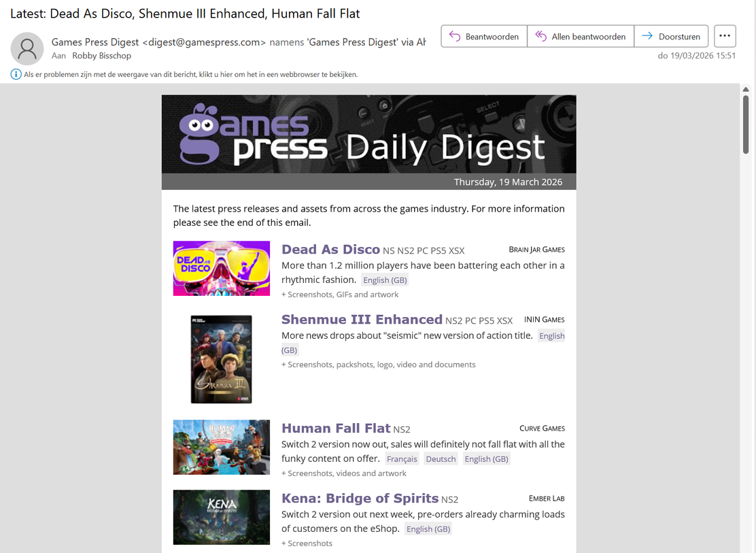Click '+ Screenshots, packshots, logo, video and documents'

[379, 365]
